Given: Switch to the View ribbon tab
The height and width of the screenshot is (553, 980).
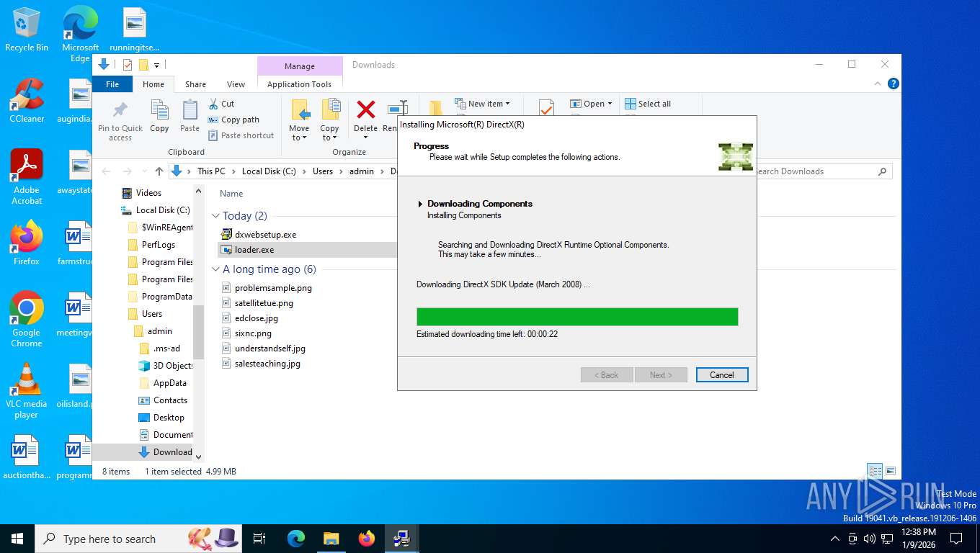Looking at the screenshot, I should (236, 84).
